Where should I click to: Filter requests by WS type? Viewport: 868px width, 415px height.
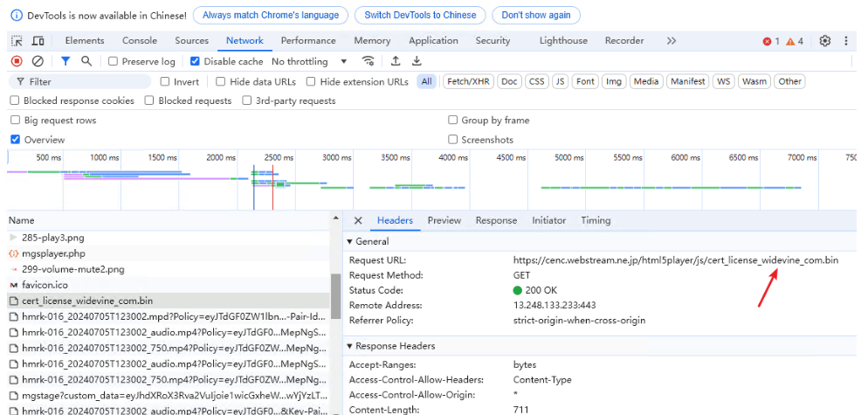(x=723, y=81)
